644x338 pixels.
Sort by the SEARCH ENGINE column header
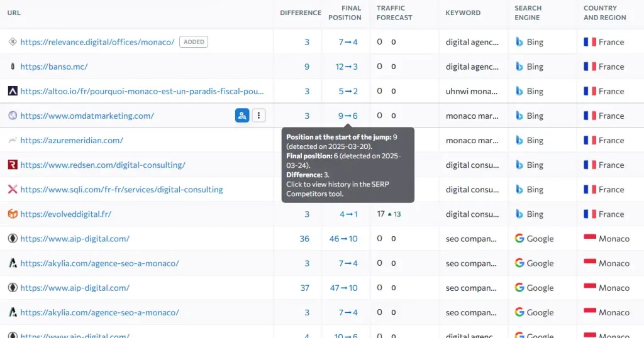click(x=528, y=13)
